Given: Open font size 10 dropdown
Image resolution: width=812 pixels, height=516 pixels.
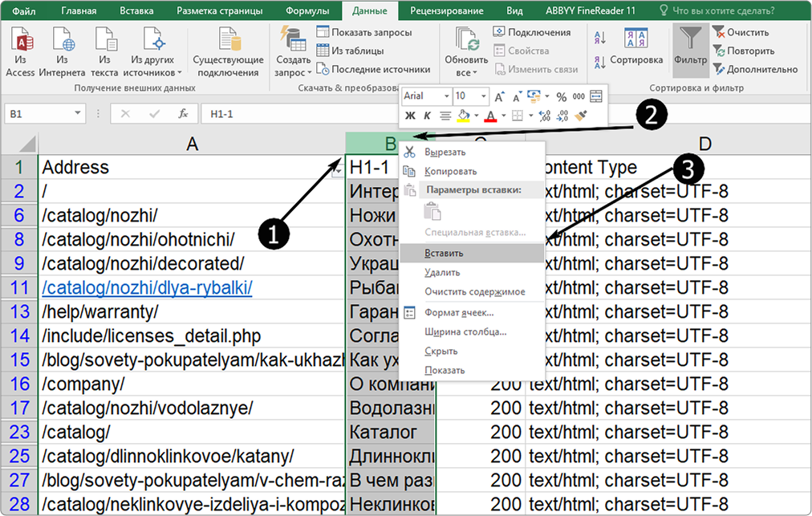Looking at the screenshot, I should [x=483, y=96].
